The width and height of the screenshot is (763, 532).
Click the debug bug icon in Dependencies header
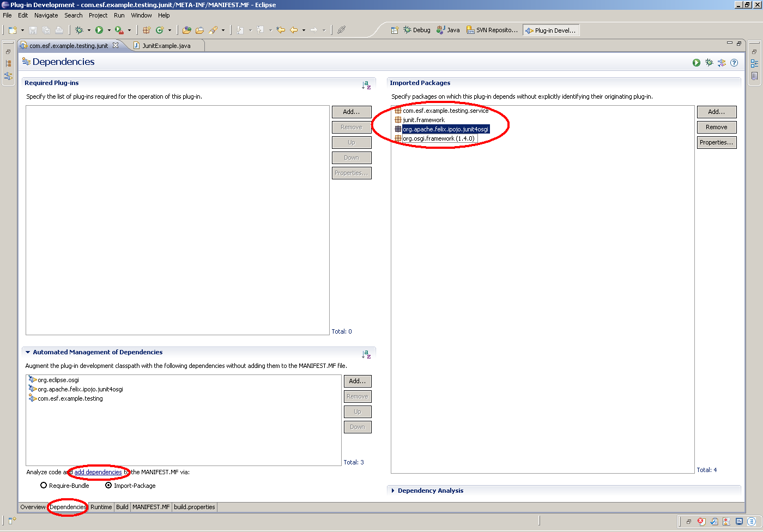pos(709,63)
